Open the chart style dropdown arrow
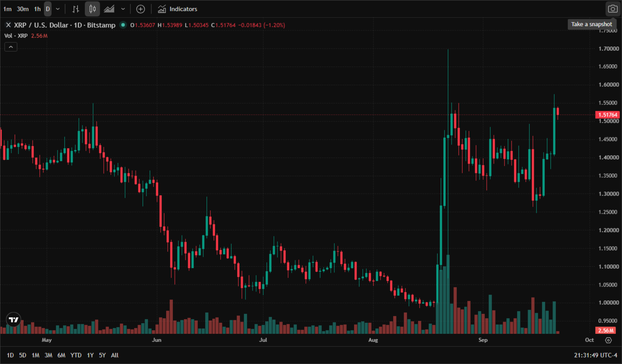Screen dimensions: 622x364 point(123,9)
